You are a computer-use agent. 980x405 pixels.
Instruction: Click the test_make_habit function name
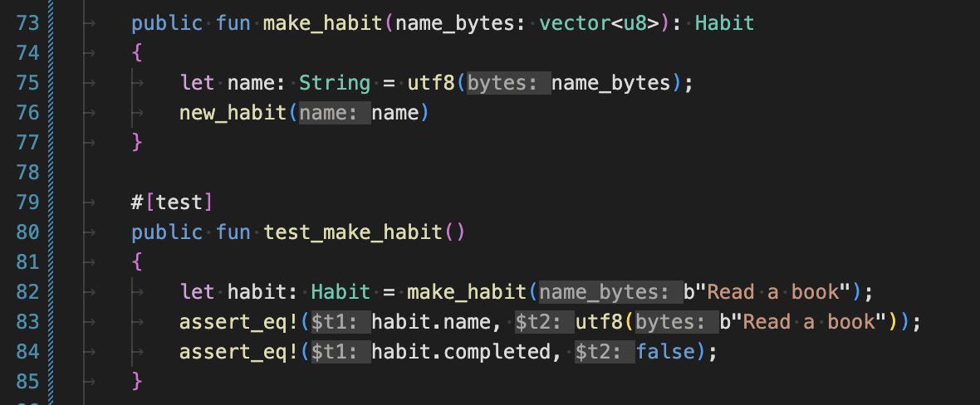pos(352,232)
